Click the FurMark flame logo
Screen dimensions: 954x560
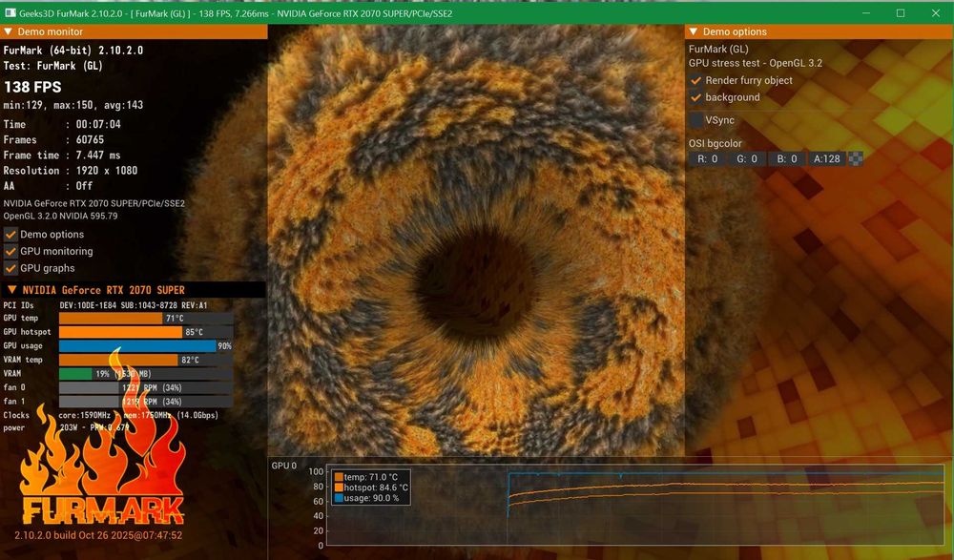[102, 438]
